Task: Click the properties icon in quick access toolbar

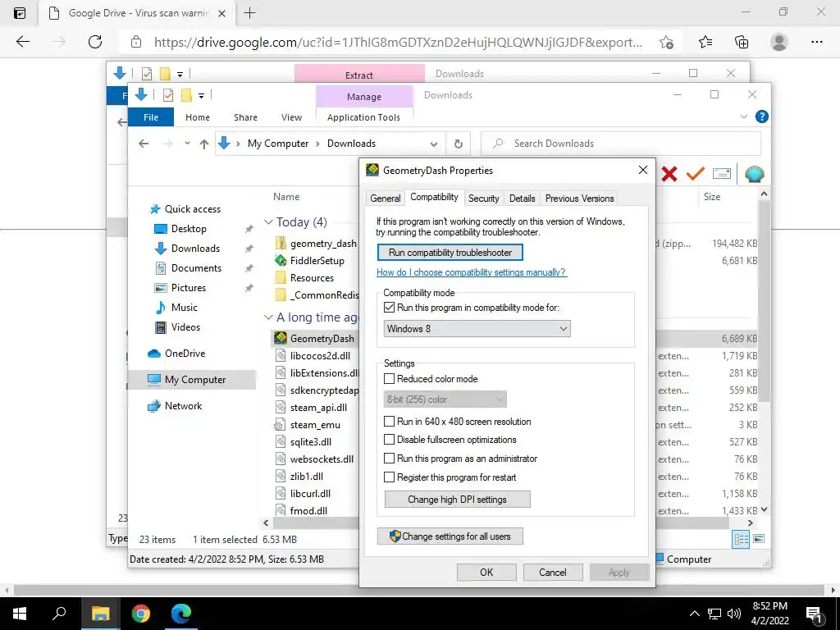Action: [x=167, y=95]
